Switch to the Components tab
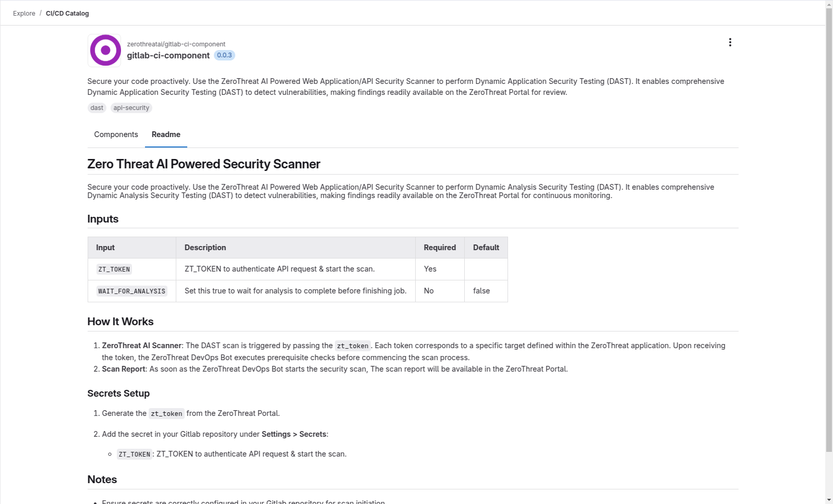The image size is (833, 504). click(x=116, y=134)
